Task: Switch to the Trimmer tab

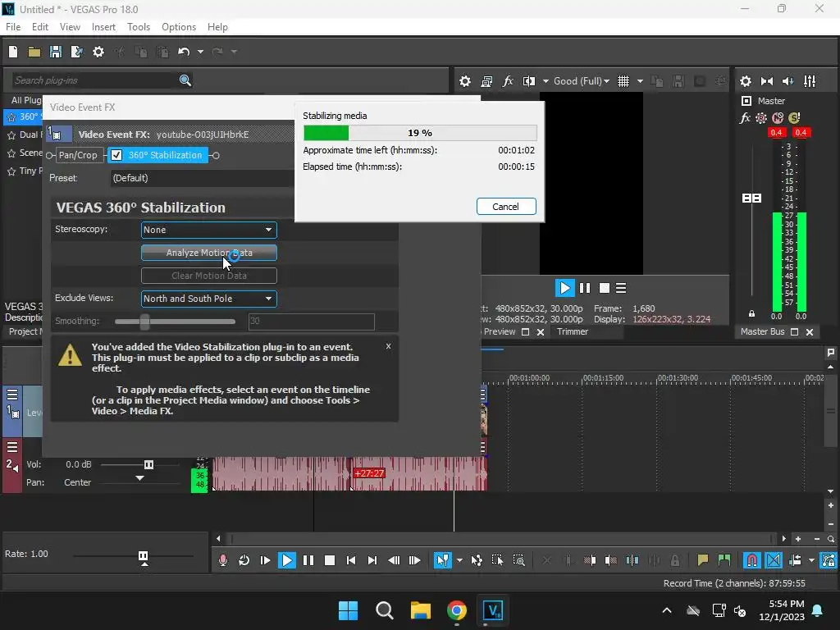Action: click(x=572, y=331)
